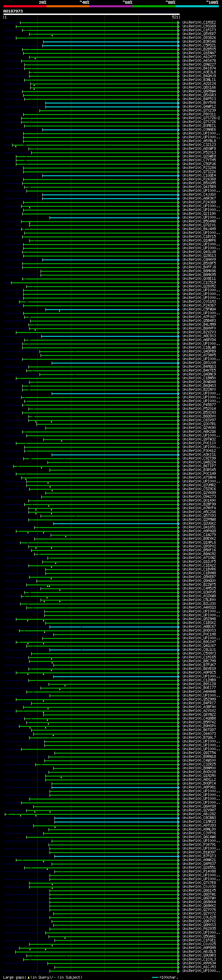
Task: Select label UniRef100_C1C519
Action: pos(199,282)
